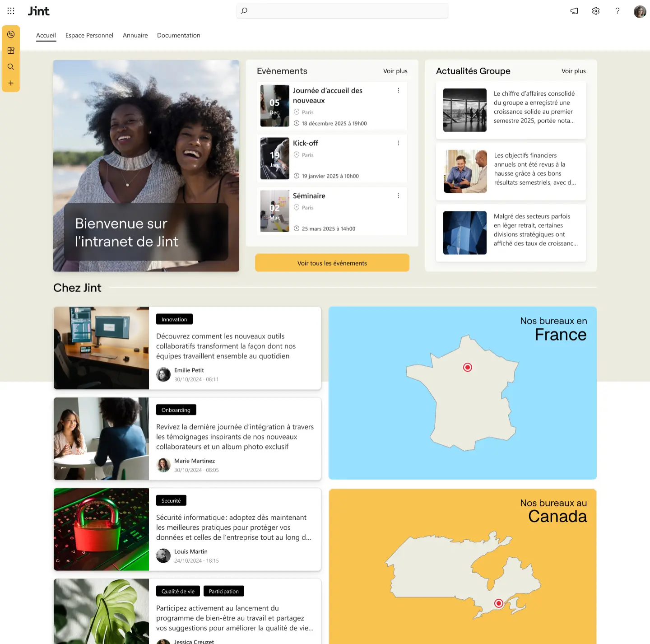
Task: Click the search magnifier icon in the sidebar
Action: [11, 66]
